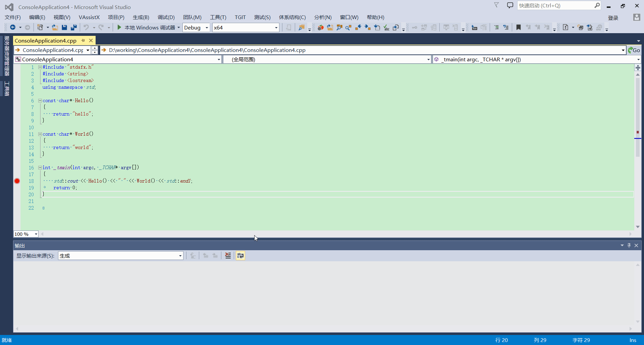This screenshot has width=644, height=345.
Task: Remove the breakpoint on line 18
Action: click(17, 181)
